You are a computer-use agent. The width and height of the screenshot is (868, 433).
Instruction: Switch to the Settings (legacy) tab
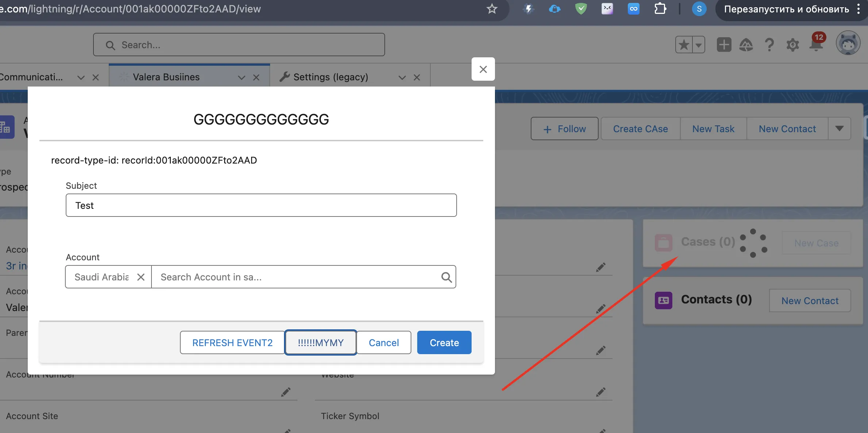(x=330, y=77)
